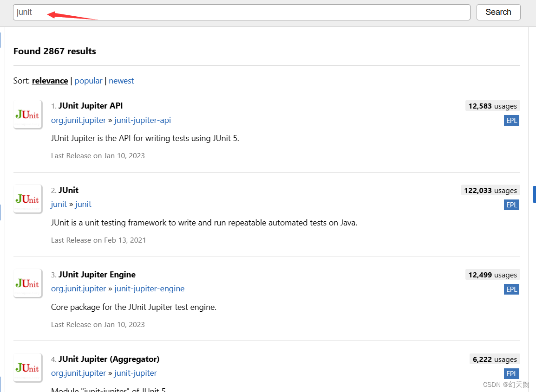
Task: Open org.junit.jupiter group in JUnit Jupiter API result
Action: point(78,120)
